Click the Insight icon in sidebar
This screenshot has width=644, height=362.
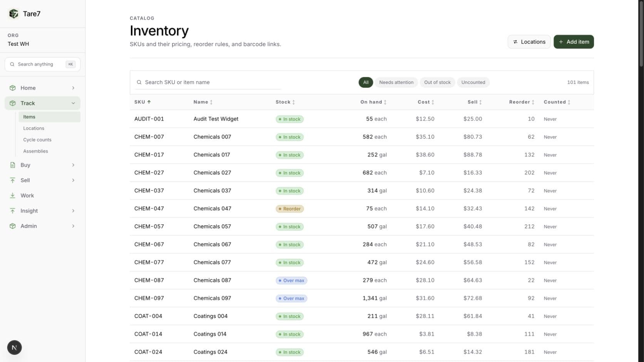[13, 211]
